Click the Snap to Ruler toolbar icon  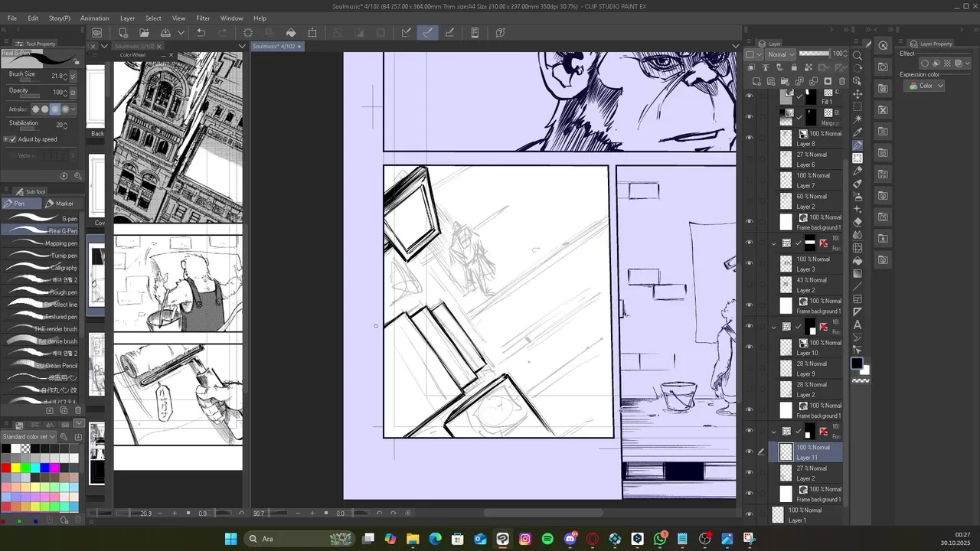(x=407, y=32)
